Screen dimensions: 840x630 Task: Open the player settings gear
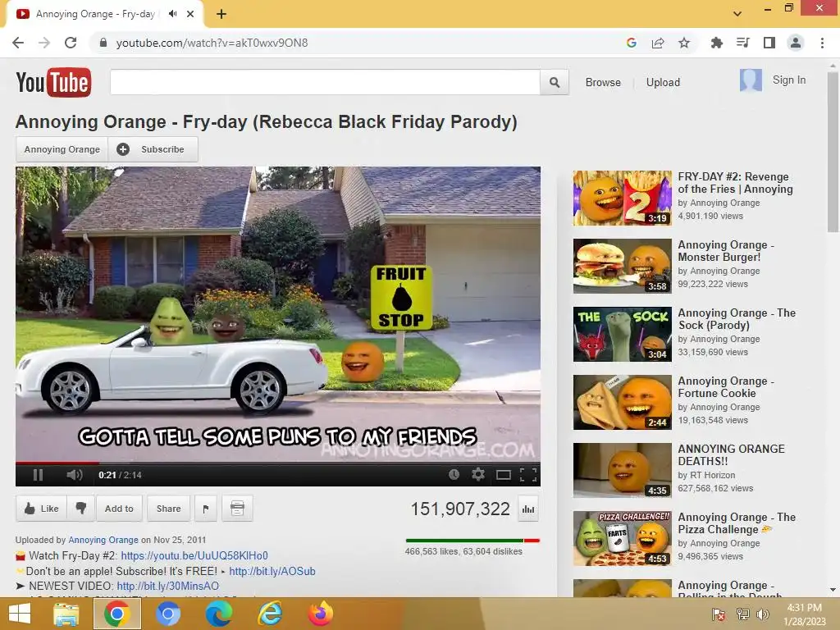(478, 474)
